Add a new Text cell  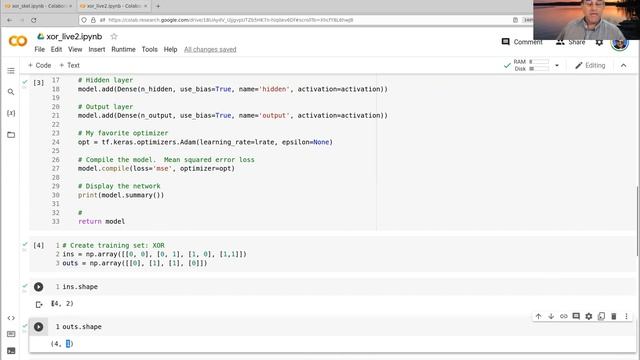pyautogui.click(x=69, y=65)
